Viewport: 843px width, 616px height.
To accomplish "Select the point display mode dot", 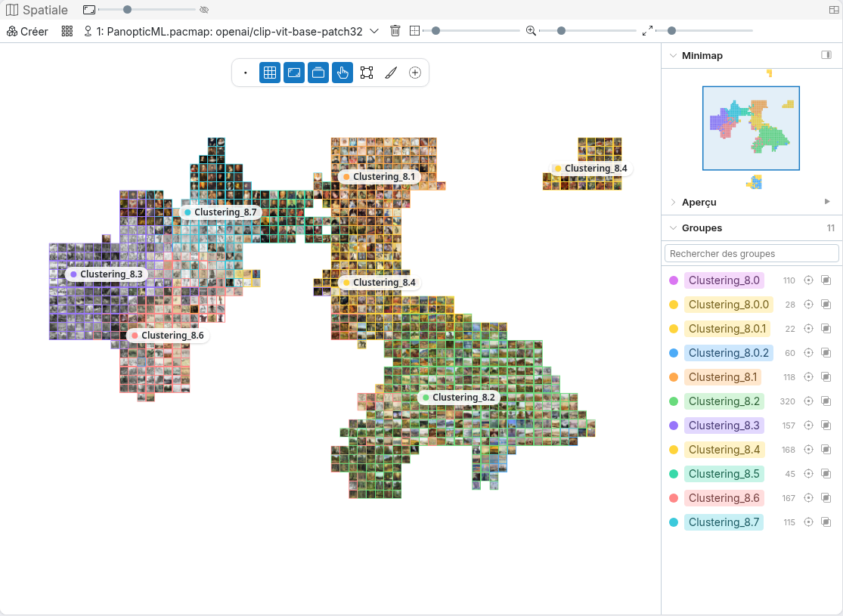I will (246, 73).
